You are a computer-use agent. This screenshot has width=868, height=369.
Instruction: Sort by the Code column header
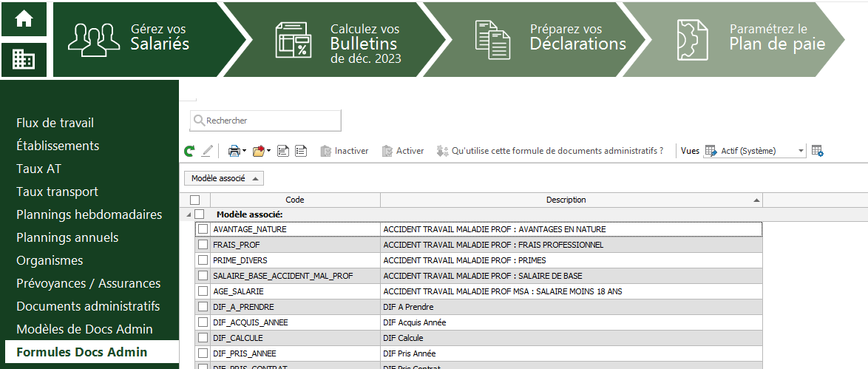coord(295,200)
